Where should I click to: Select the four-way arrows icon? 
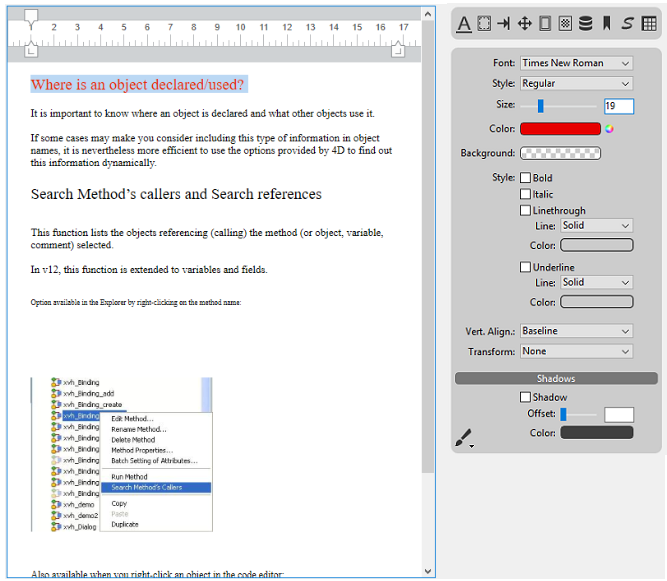[x=525, y=24]
